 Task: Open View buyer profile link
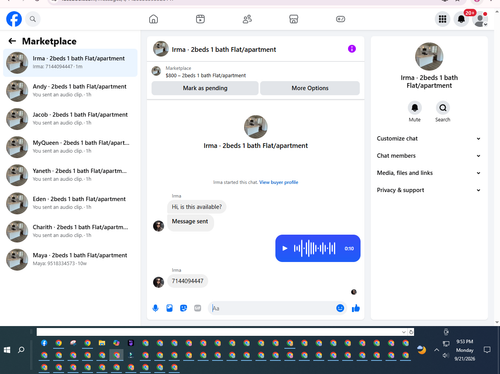(x=278, y=182)
